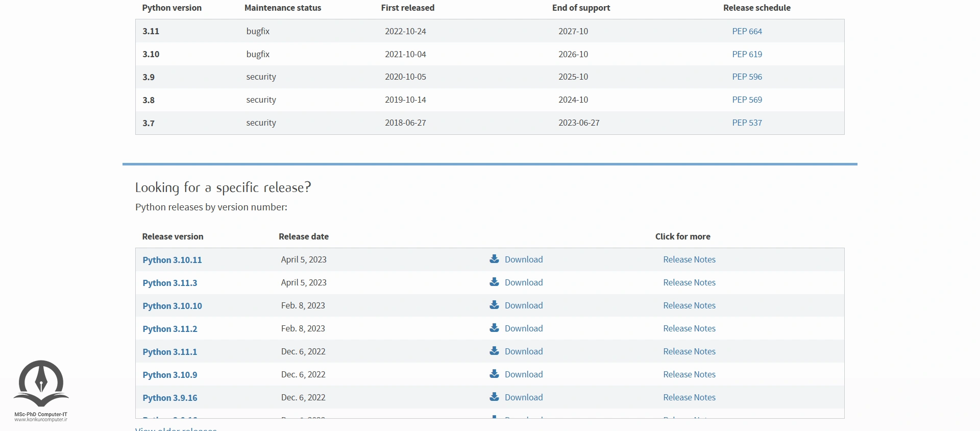
Task: Click download icon for Python 3.10.10
Action: pos(494,305)
